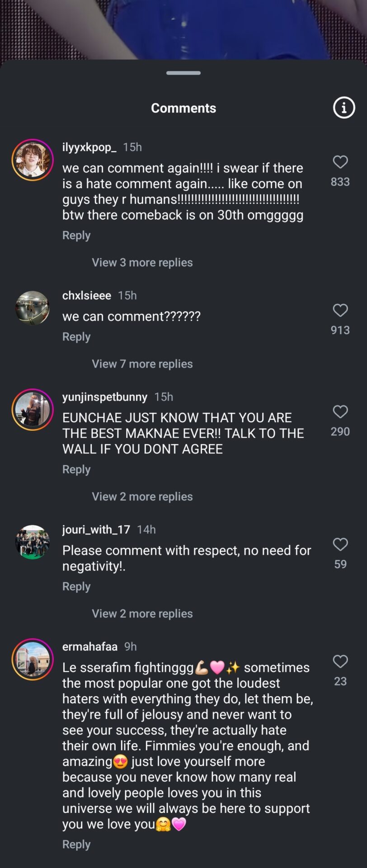Open yunjinspetbunny's profile avatar

point(33,410)
